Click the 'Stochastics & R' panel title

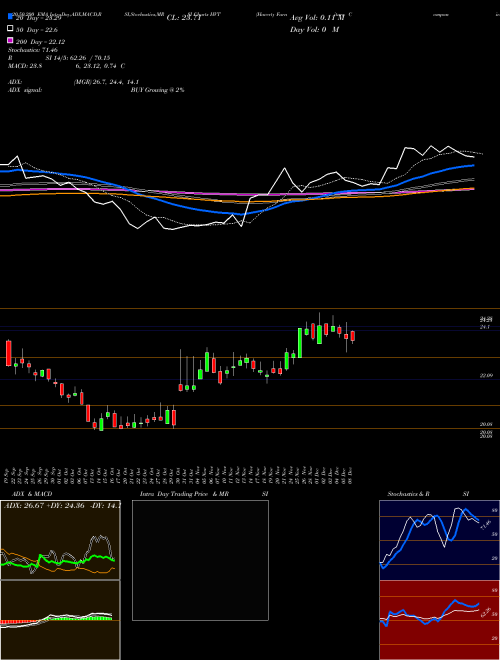coord(408,494)
